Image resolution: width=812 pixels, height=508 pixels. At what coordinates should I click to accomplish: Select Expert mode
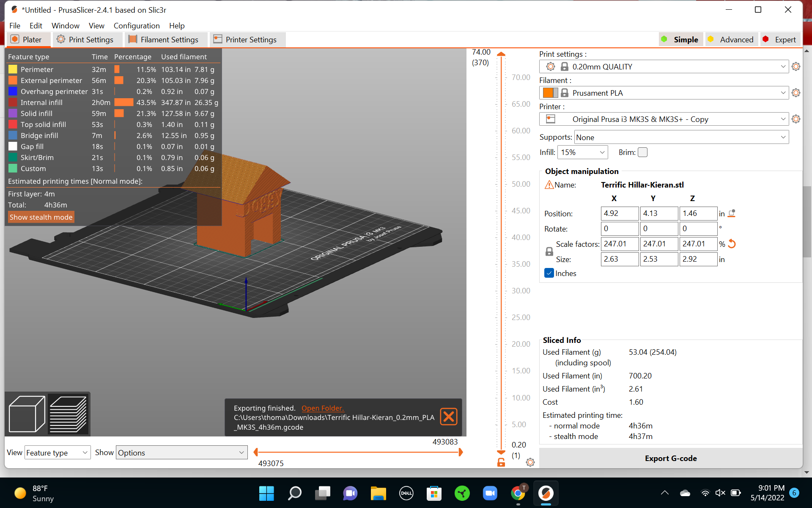780,39
